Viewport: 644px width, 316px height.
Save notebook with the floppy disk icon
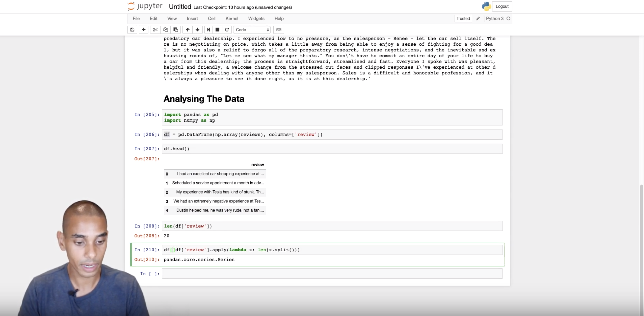click(x=132, y=30)
